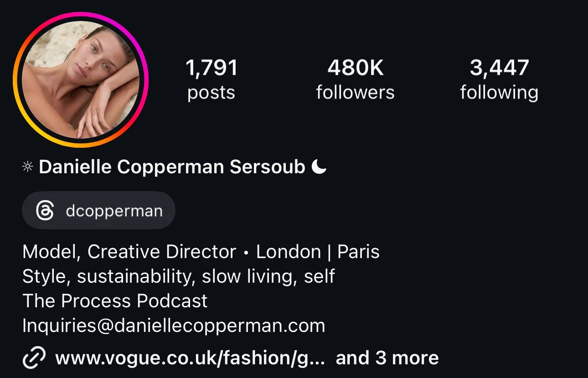The height and width of the screenshot is (378, 588).
Task: Click the Inquiries@daniellecopperman.com email address
Action: click(x=174, y=326)
